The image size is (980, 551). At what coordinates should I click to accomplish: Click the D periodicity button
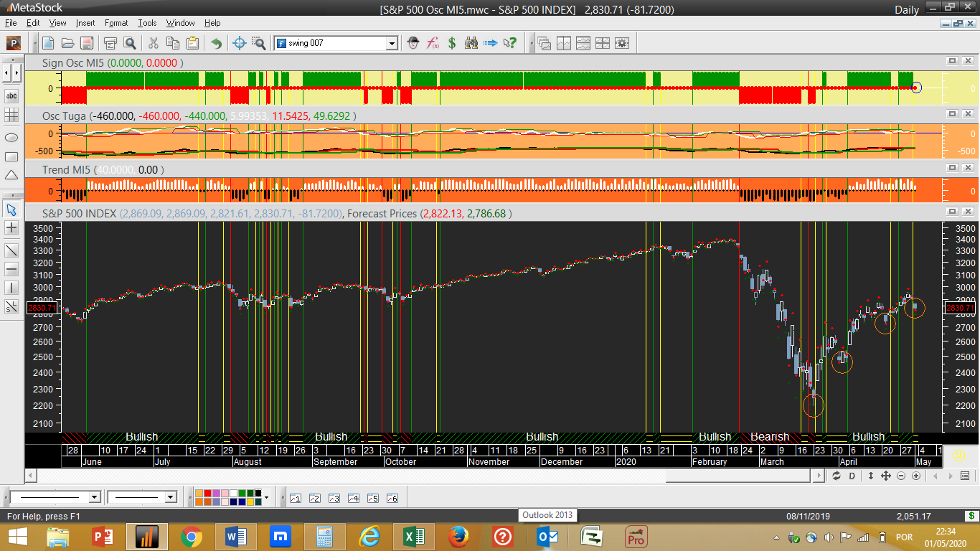tap(852, 476)
